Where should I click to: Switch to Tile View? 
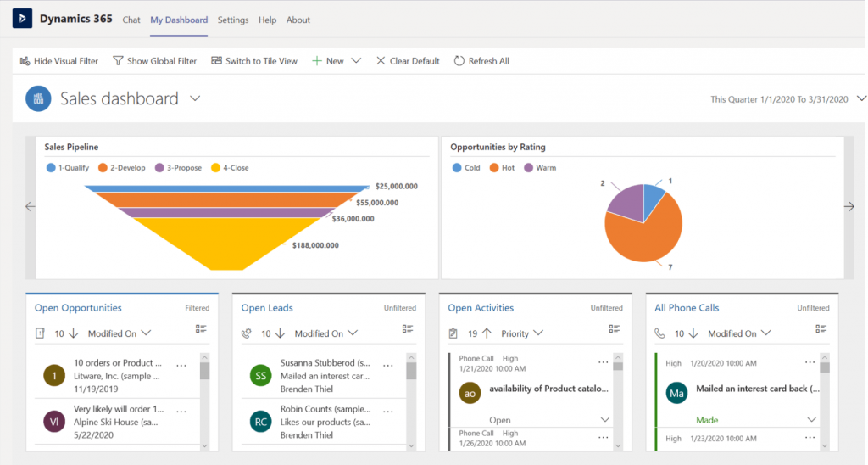tap(254, 61)
